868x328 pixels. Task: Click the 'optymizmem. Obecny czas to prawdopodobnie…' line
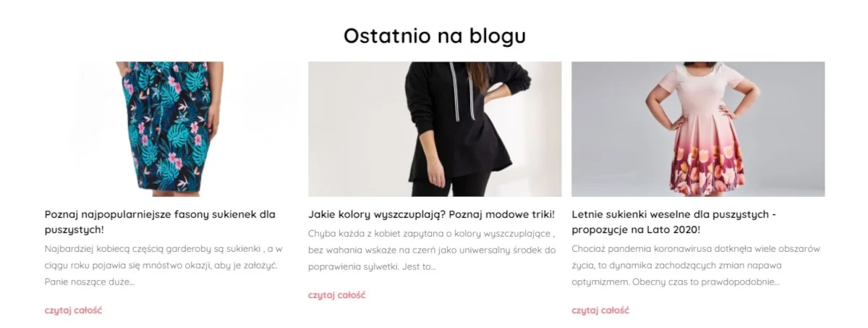tap(676, 282)
